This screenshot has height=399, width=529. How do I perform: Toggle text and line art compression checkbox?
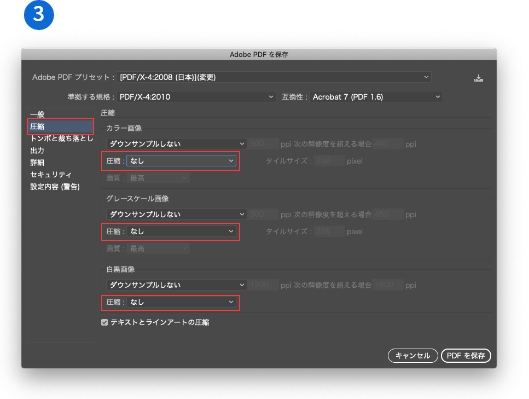click(x=104, y=322)
